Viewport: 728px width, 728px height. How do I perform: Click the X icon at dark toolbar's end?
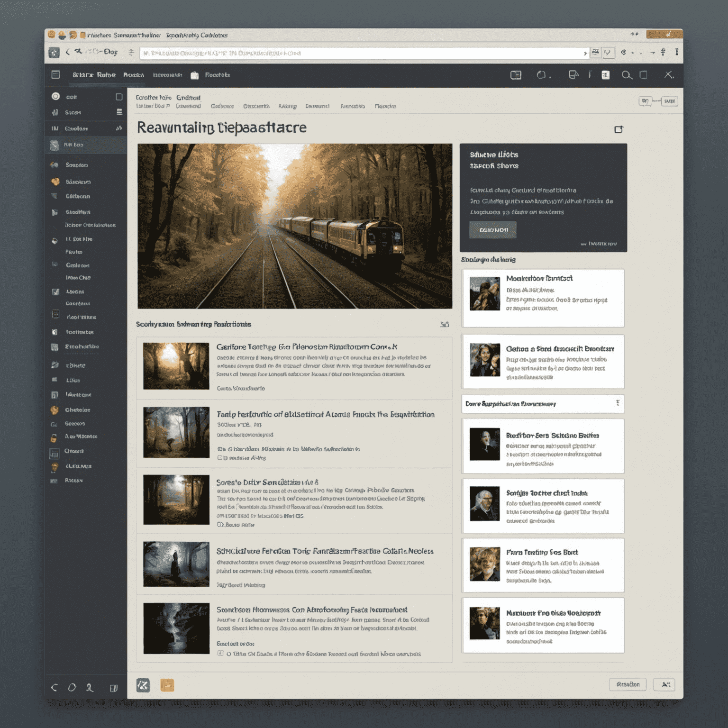(x=669, y=74)
